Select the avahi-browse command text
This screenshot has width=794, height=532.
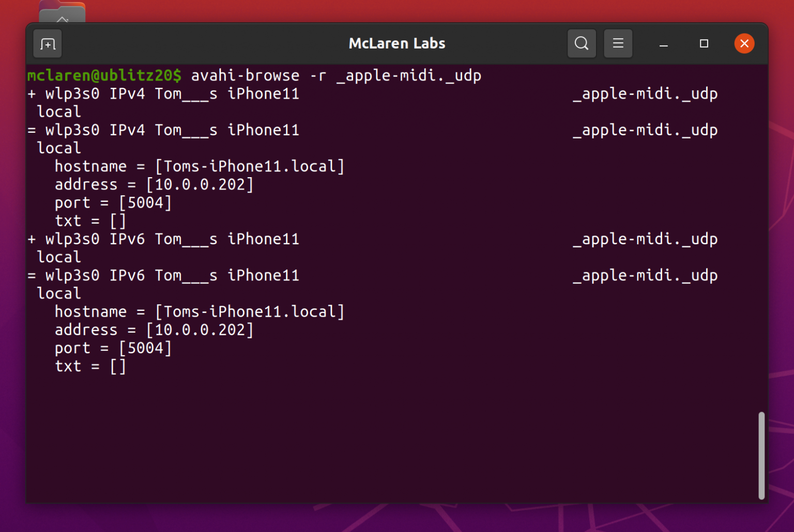[336, 75]
